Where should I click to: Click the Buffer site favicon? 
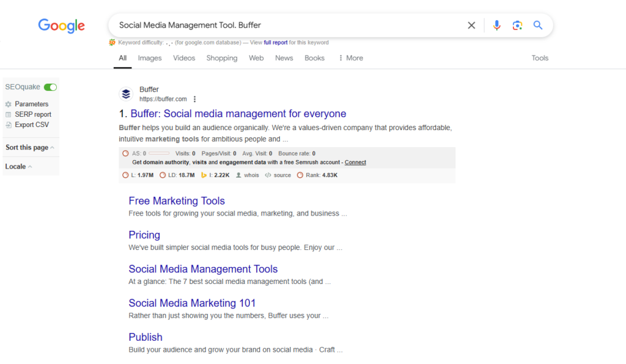(x=126, y=94)
